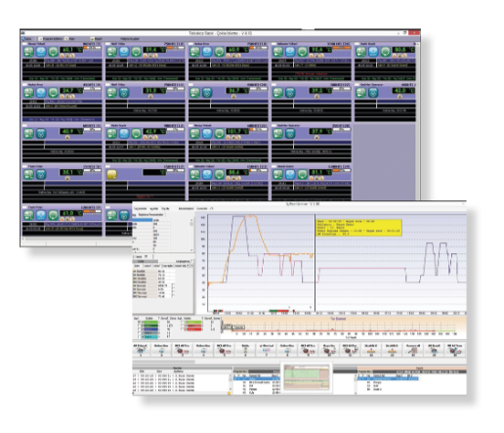Click the screenshot preview thumbnail at the bottom
The image size is (504, 433).
click(306, 377)
